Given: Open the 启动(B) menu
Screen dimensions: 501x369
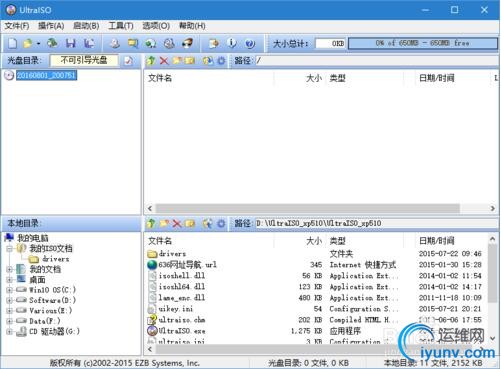Looking at the screenshot, I should pos(86,26).
